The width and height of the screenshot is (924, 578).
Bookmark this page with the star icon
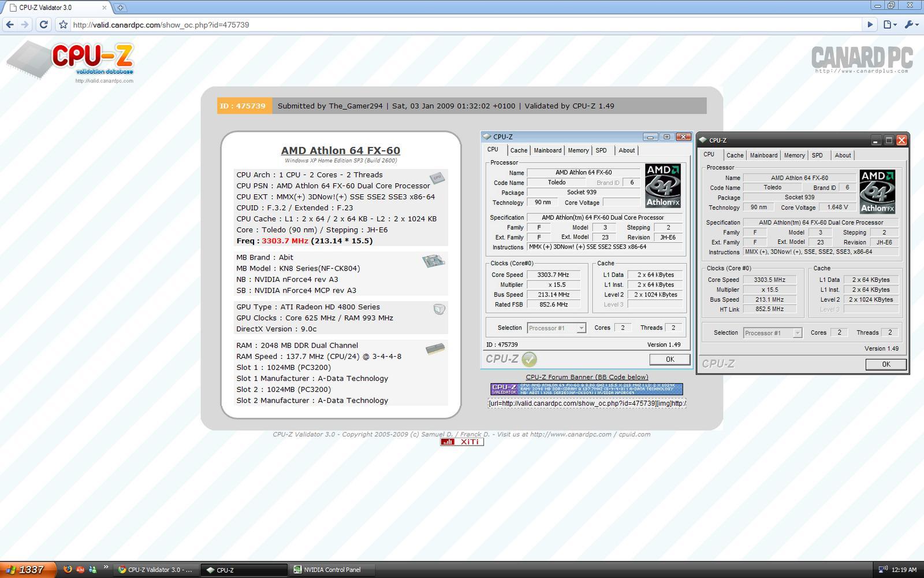tap(64, 25)
